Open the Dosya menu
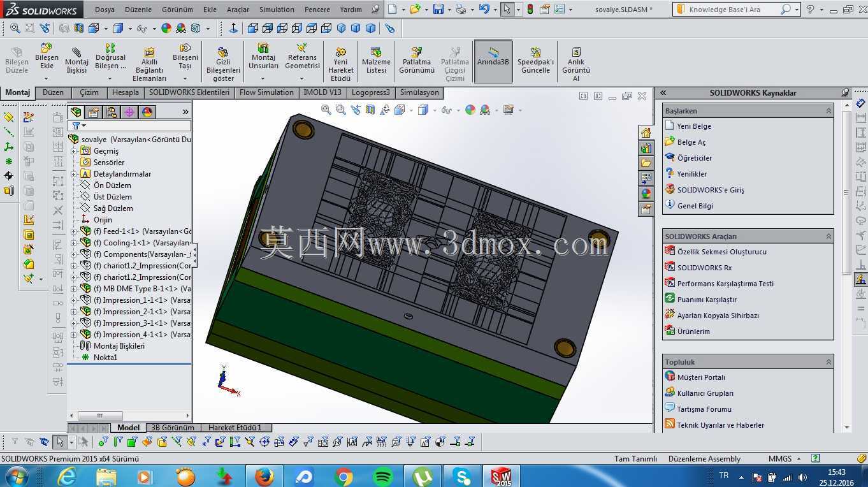The width and height of the screenshot is (868, 487). pos(105,10)
